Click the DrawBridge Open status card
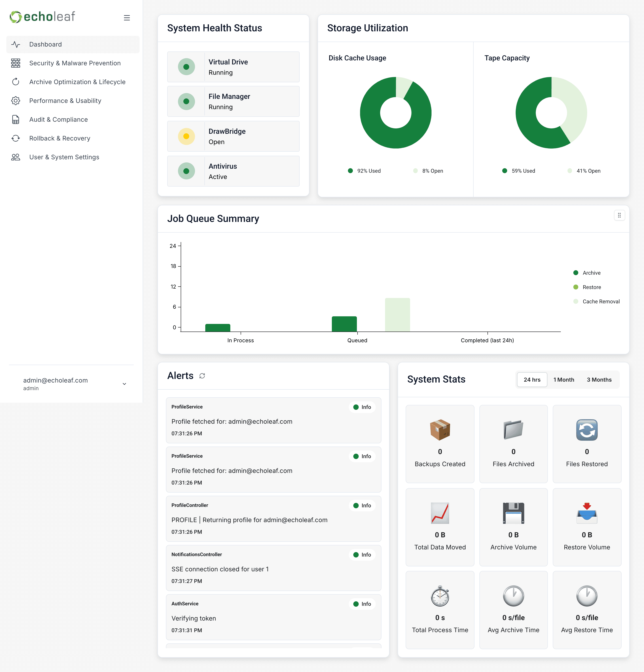The image size is (644, 672). click(x=233, y=136)
